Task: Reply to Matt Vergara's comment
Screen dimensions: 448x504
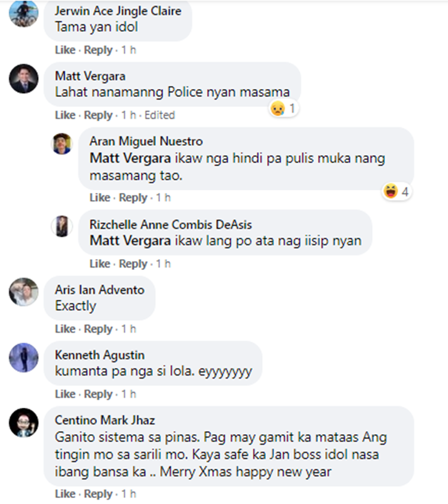Action: tap(98, 115)
